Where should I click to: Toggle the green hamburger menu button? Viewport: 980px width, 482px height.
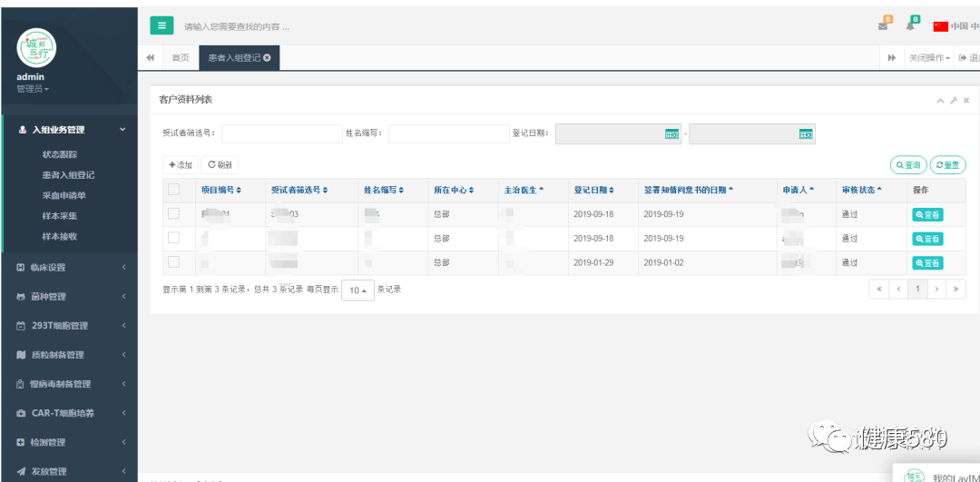[162, 25]
